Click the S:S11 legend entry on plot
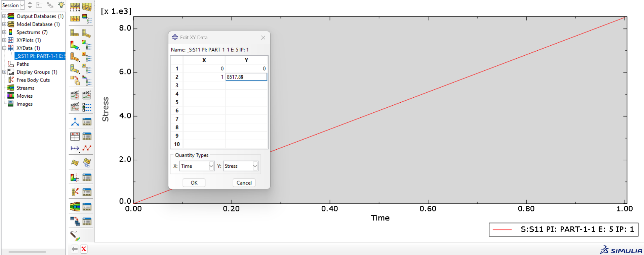The height and width of the screenshot is (255, 644). [x=563, y=229]
